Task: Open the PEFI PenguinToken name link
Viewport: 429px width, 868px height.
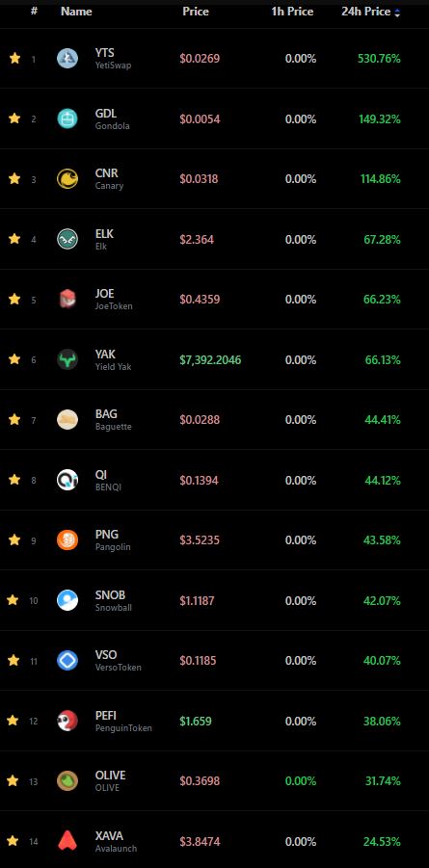Action: (x=123, y=721)
